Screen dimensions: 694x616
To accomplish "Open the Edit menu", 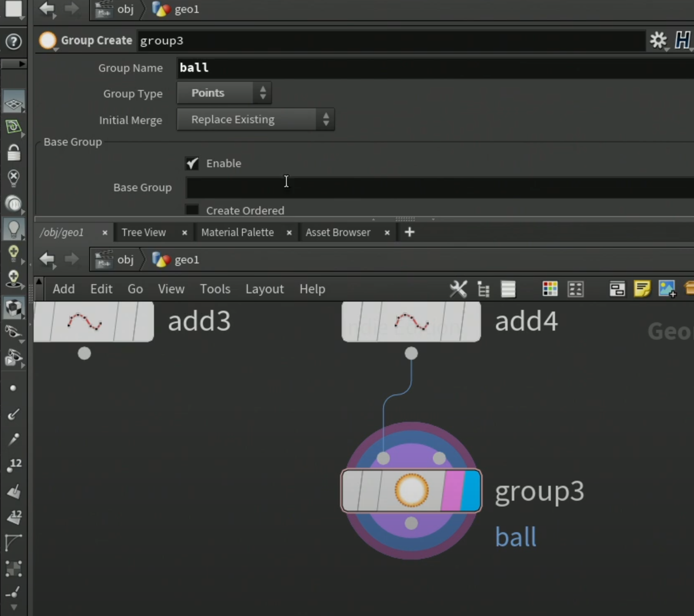I will pyautogui.click(x=101, y=289).
